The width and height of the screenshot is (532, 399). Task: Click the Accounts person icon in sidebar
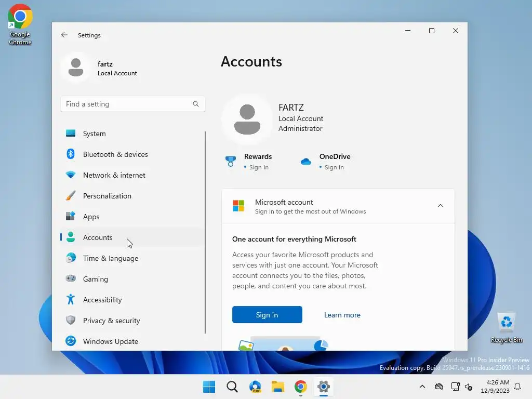tap(71, 237)
